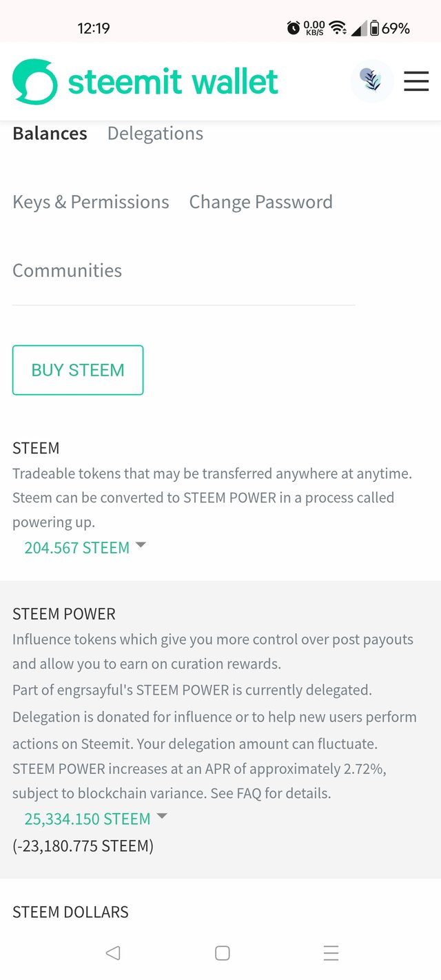Open the Communities tab

67,270
